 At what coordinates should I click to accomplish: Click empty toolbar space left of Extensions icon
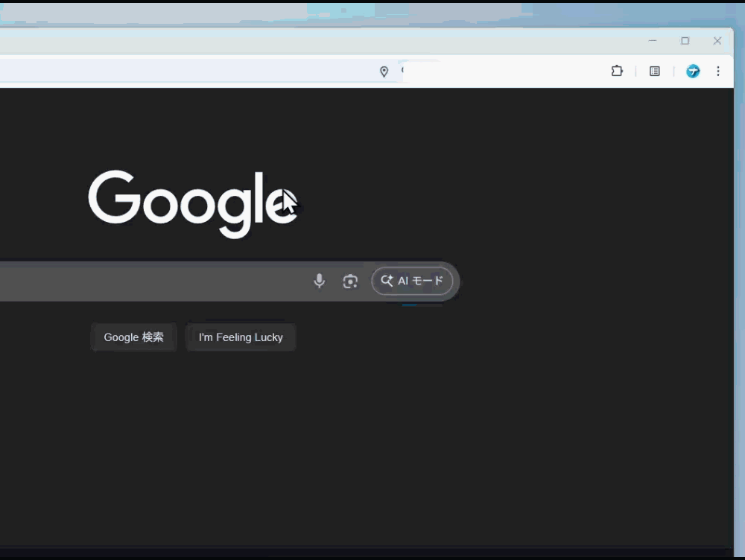click(521, 71)
